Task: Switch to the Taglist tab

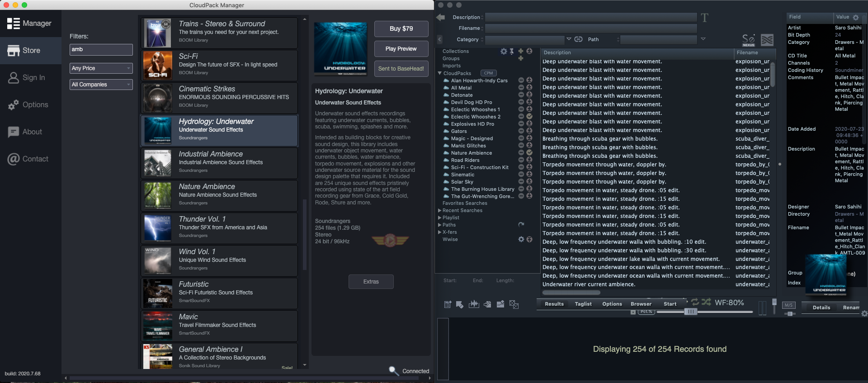Action: click(583, 304)
